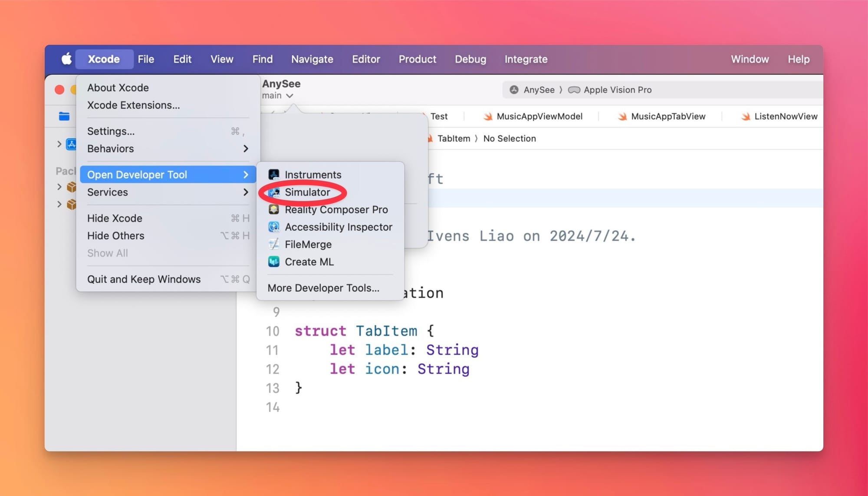The height and width of the screenshot is (496, 868).
Task: Open Instruments developer tool icon
Action: (x=274, y=175)
